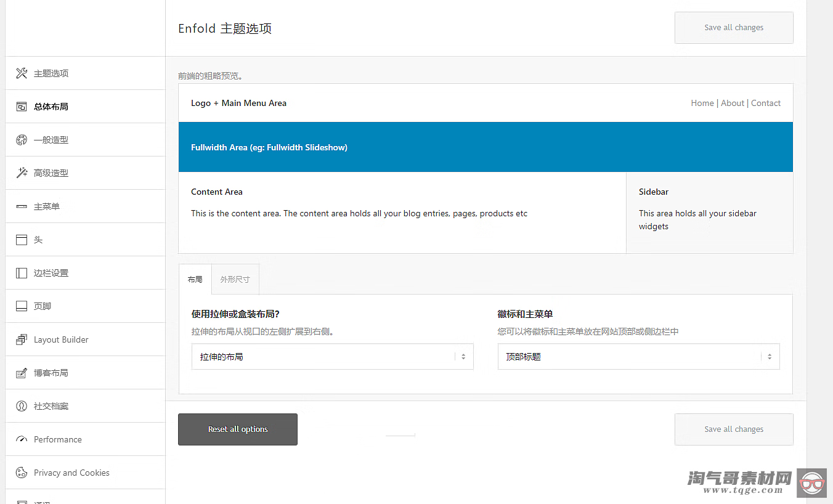The image size is (833, 504).
Task: Open the 头 header settings
Action: [x=85, y=240]
